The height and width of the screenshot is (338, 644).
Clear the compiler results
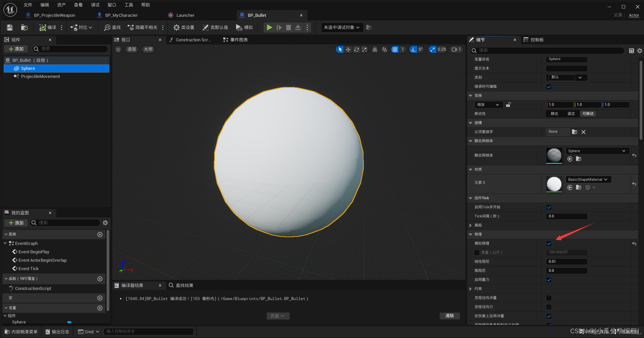pyautogui.click(x=450, y=316)
